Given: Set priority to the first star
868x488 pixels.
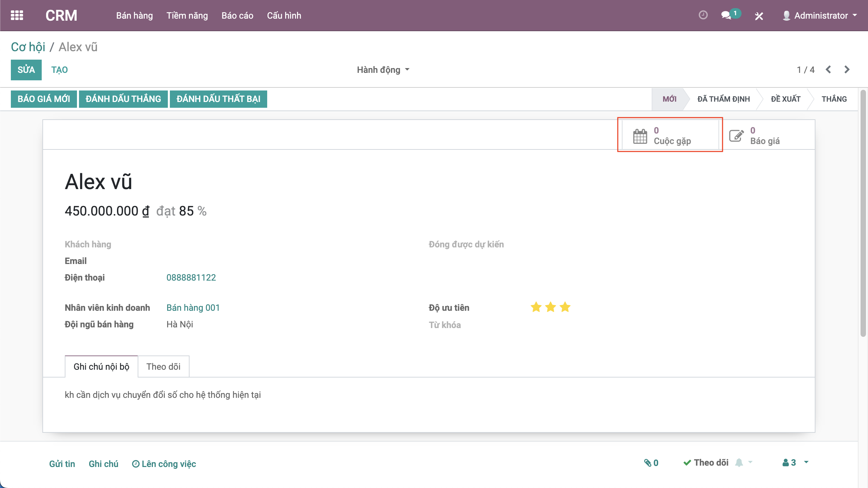Looking at the screenshot, I should (x=536, y=307).
